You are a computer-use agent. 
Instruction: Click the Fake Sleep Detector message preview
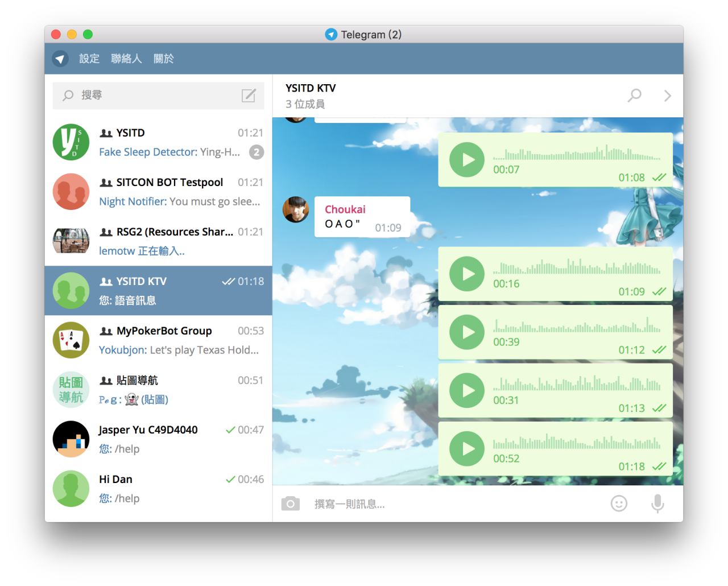169,152
